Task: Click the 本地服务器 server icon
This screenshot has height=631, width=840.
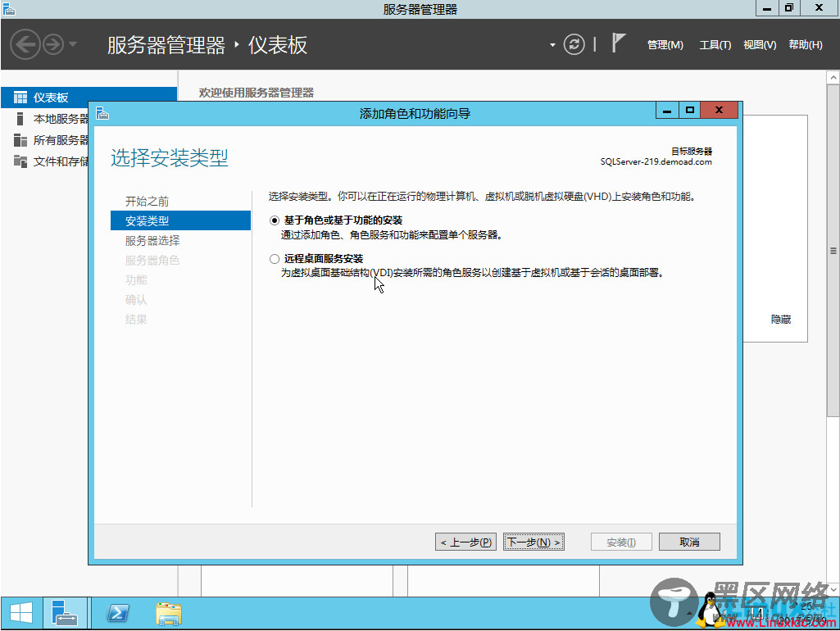Action: click(x=20, y=118)
